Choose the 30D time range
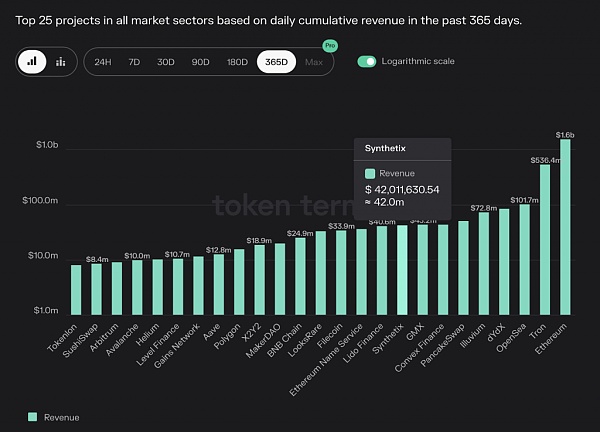Viewport: 600px width, 432px height. [x=166, y=62]
